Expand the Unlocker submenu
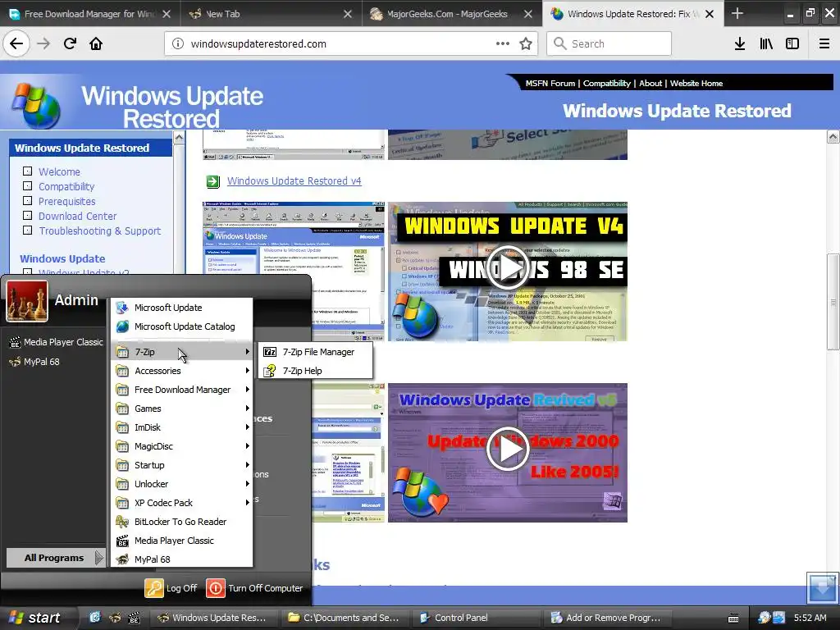This screenshot has height=630, width=840. (x=183, y=484)
